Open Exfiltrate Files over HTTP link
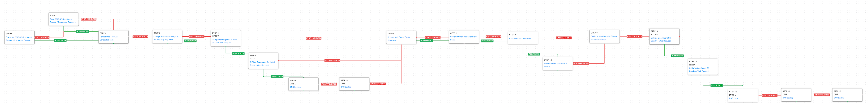Image resolution: width=868 pixels, height=107 pixels. coord(520,39)
